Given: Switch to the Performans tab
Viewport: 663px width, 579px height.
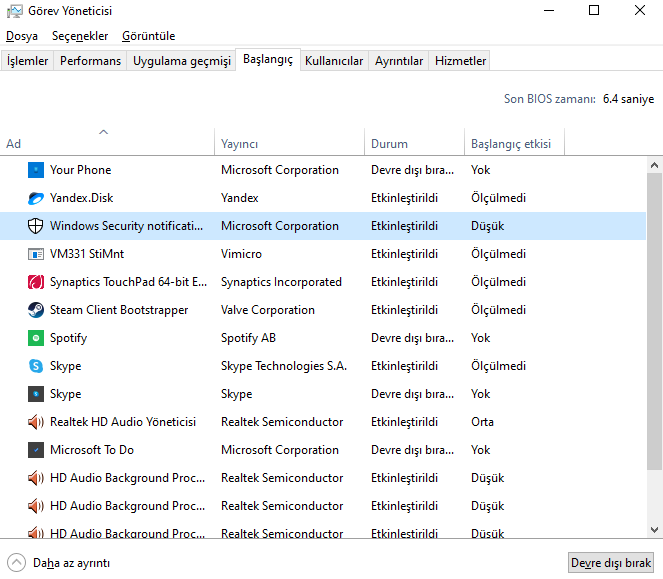Looking at the screenshot, I should pyautogui.click(x=90, y=61).
